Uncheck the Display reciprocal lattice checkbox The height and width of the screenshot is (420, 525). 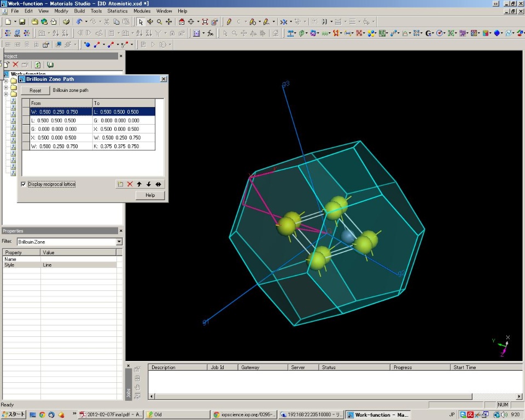[24, 184]
